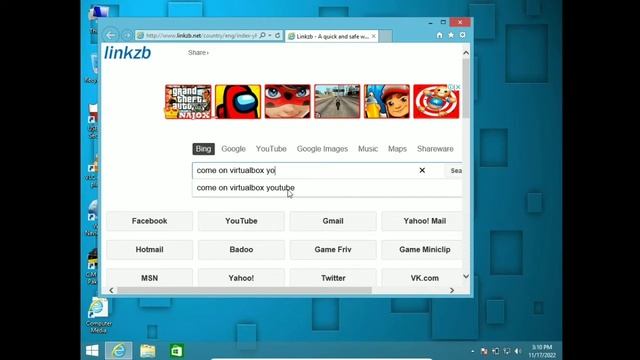The image size is (640, 360).
Task: Open the Windows Start button
Action: (92, 351)
